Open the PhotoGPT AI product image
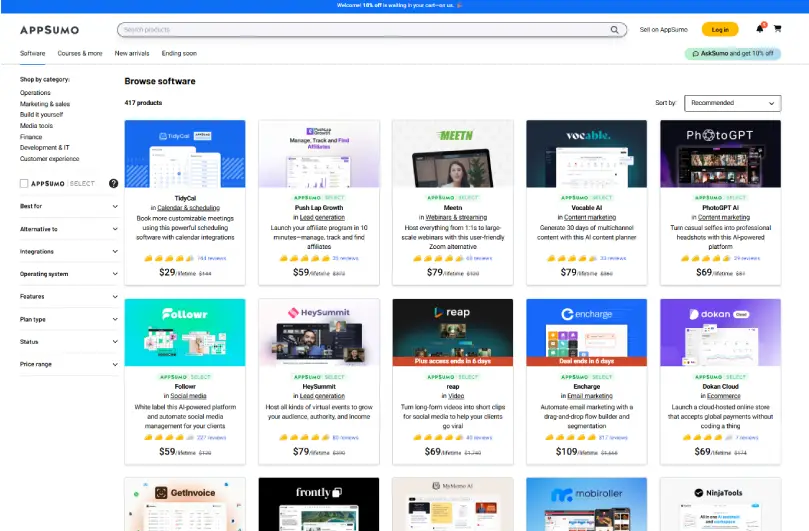 (720, 154)
